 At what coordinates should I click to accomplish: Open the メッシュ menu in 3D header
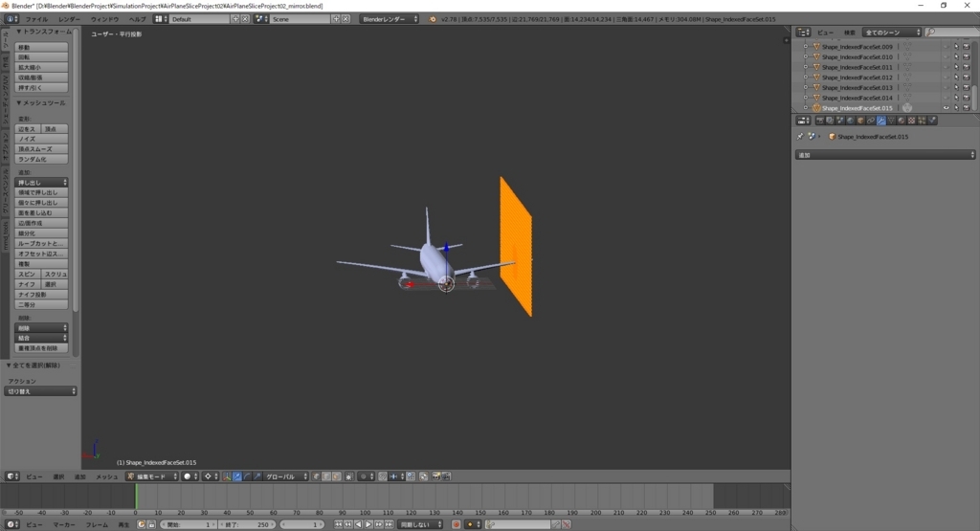pos(106,476)
